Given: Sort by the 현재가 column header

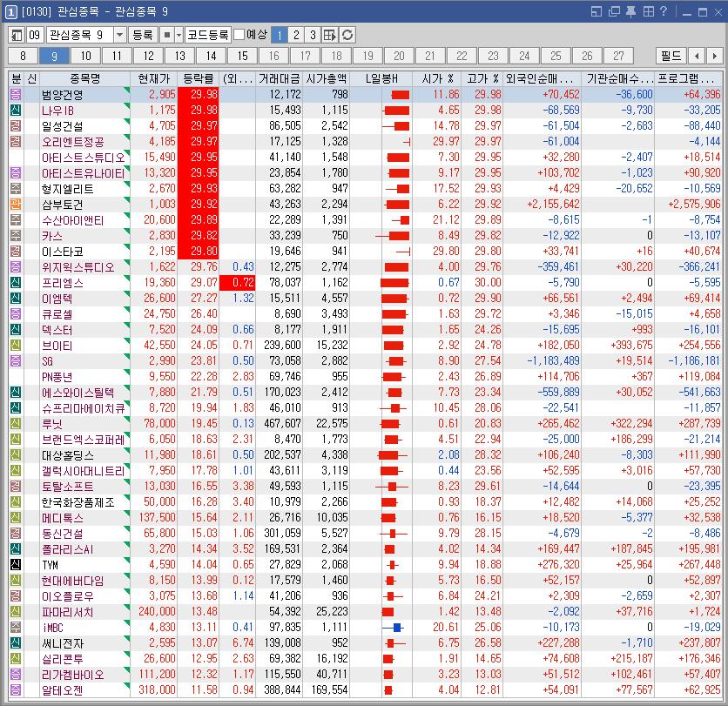Looking at the screenshot, I should pos(154,78).
